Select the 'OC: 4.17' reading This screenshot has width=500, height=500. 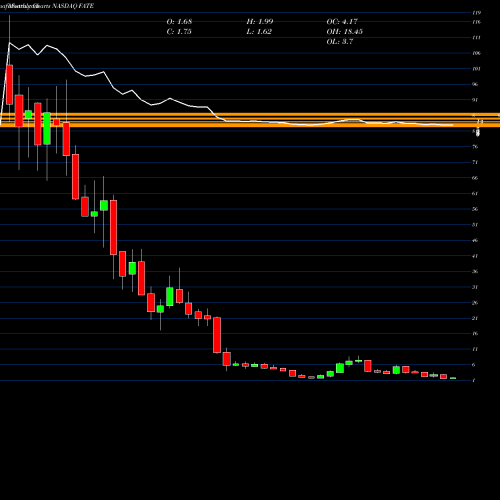342,22
